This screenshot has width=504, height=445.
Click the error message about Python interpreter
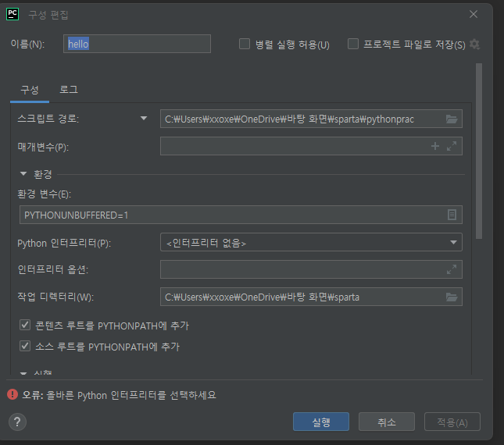click(x=119, y=395)
